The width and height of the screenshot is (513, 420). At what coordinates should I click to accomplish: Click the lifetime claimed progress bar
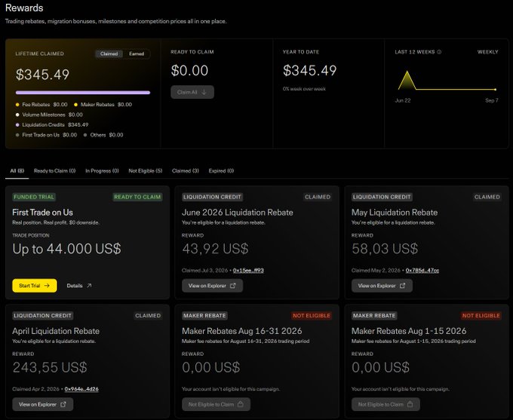coord(83,93)
